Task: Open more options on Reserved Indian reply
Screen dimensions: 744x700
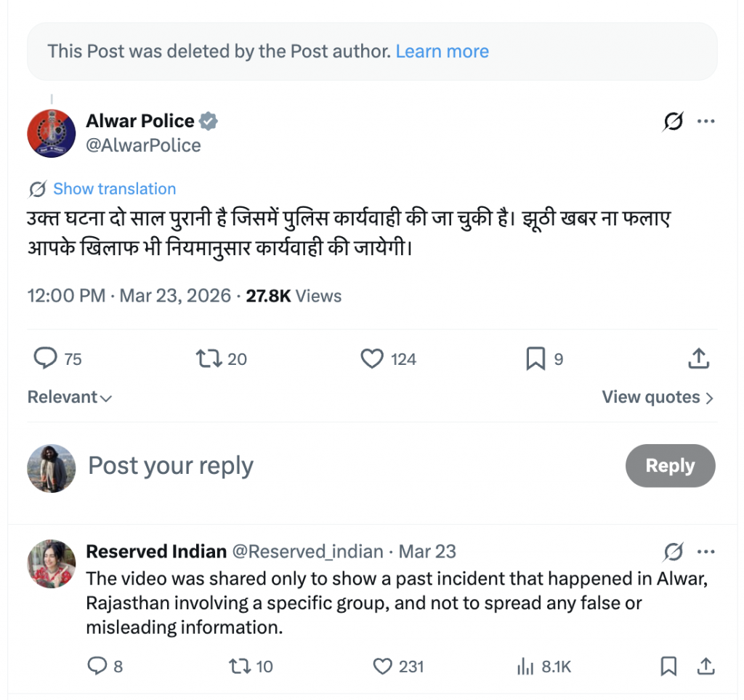Action: (705, 552)
